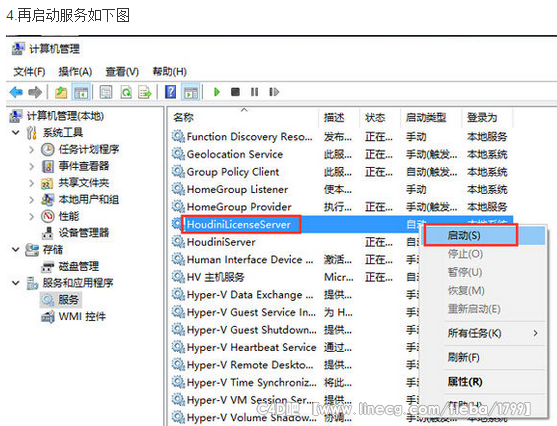Screen dimensions: 557x426
Task: Sort by the 状态 column header
Action: (x=380, y=117)
